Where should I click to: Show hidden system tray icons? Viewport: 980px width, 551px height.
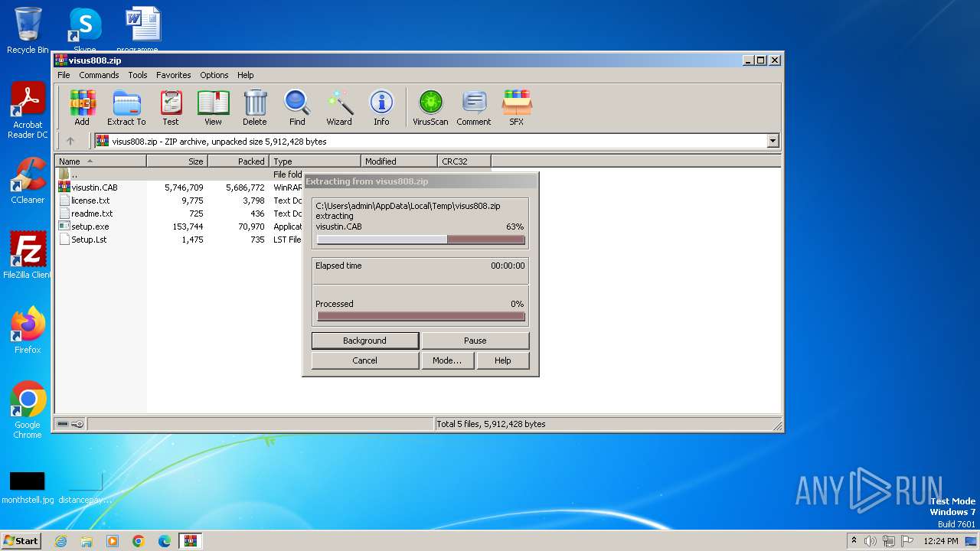pyautogui.click(x=854, y=541)
